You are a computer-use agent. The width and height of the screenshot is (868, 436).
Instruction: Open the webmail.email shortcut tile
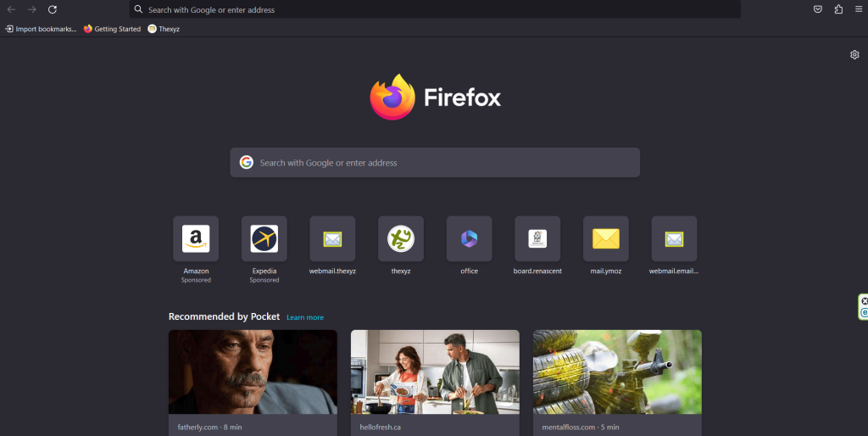tap(674, 238)
